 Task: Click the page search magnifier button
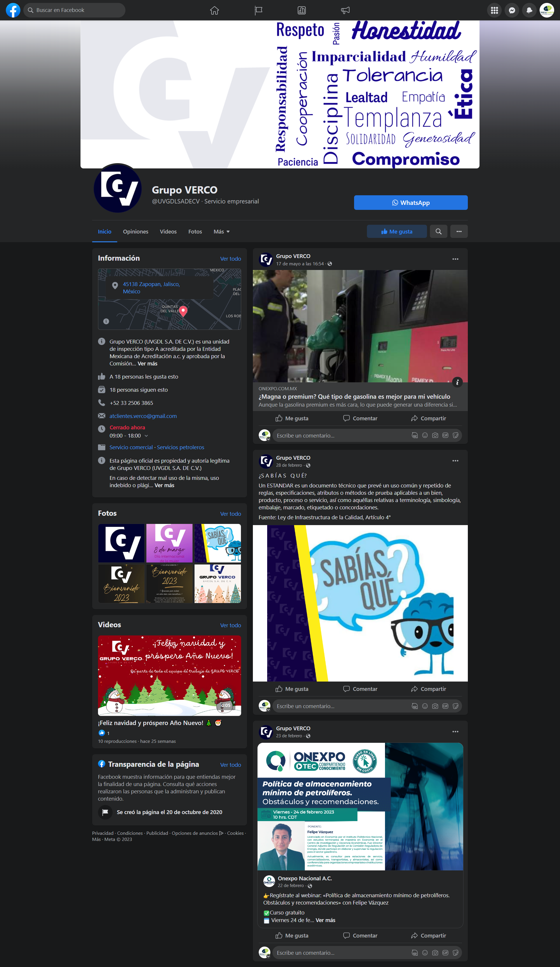[438, 231]
